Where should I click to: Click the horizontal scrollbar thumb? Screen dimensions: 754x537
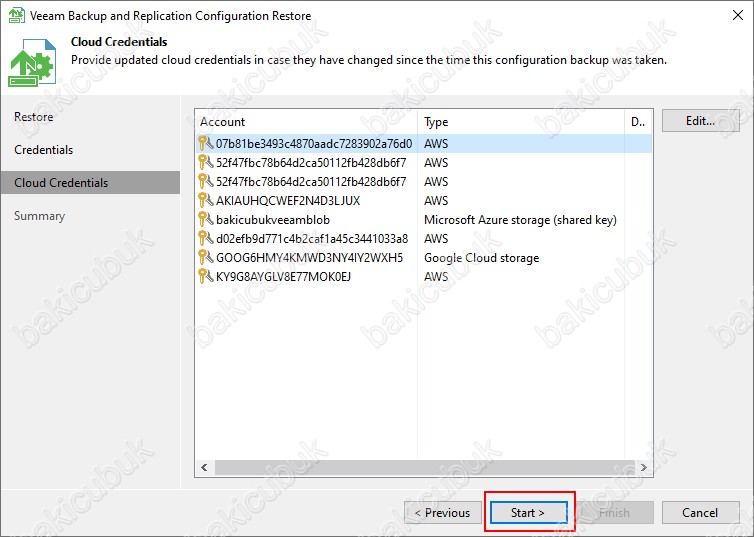425,467
